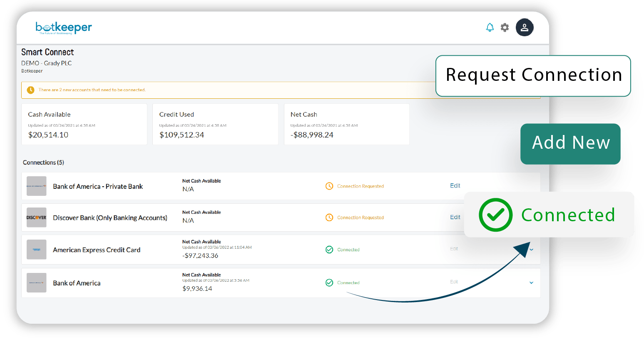Screen dimensions: 644x345
Task: Expand the American Express Credit Card row
Action: 532,250
